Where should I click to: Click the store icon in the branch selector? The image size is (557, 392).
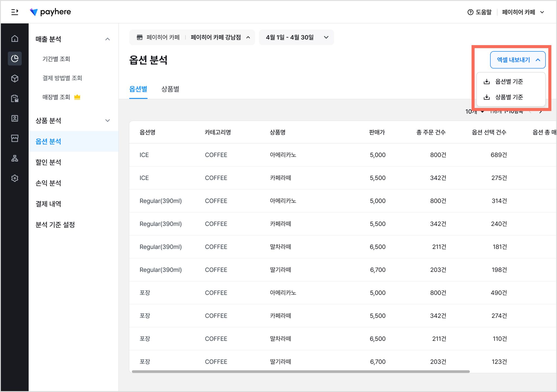[140, 37]
